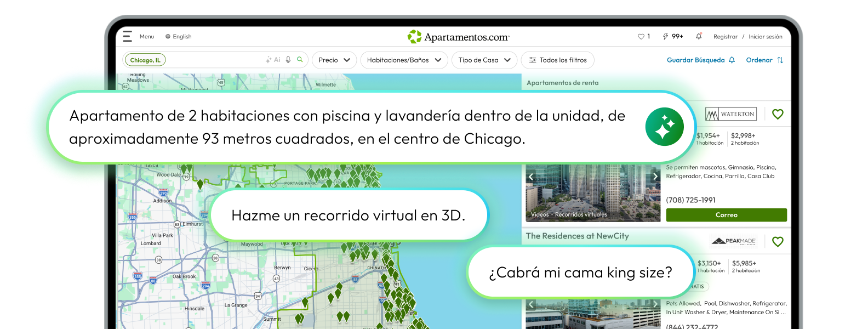
Task: Click La Grange label on the map
Action: click(236, 305)
